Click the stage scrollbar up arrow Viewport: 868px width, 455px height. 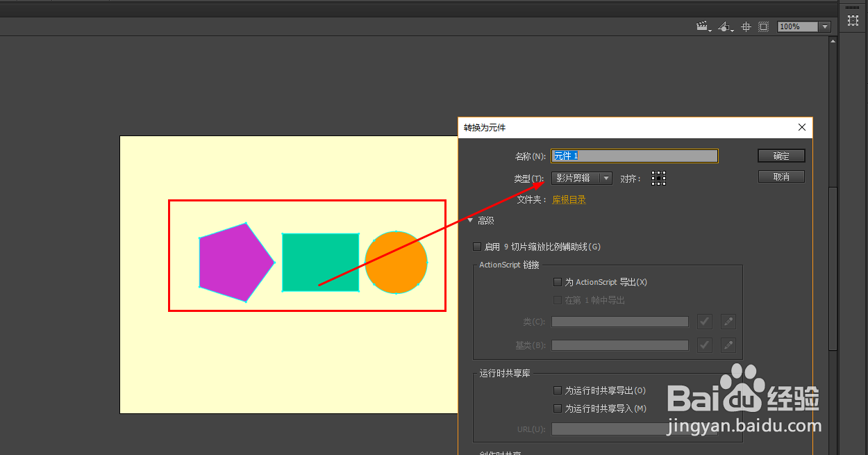click(x=833, y=41)
